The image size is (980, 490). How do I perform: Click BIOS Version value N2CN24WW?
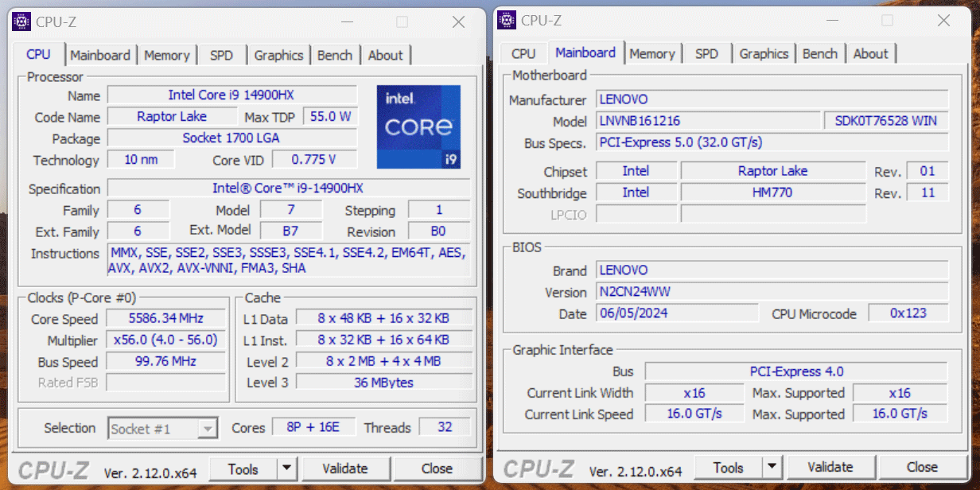click(x=772, y=292)
